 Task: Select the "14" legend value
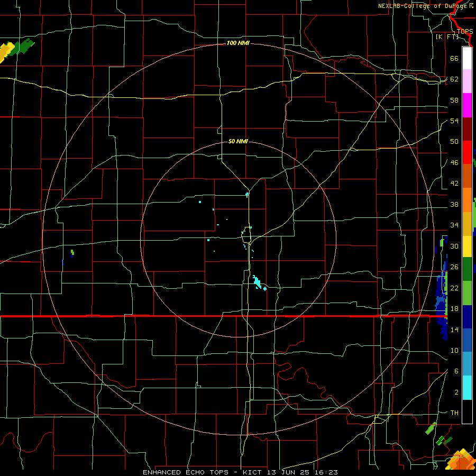(x=454, y=329)
